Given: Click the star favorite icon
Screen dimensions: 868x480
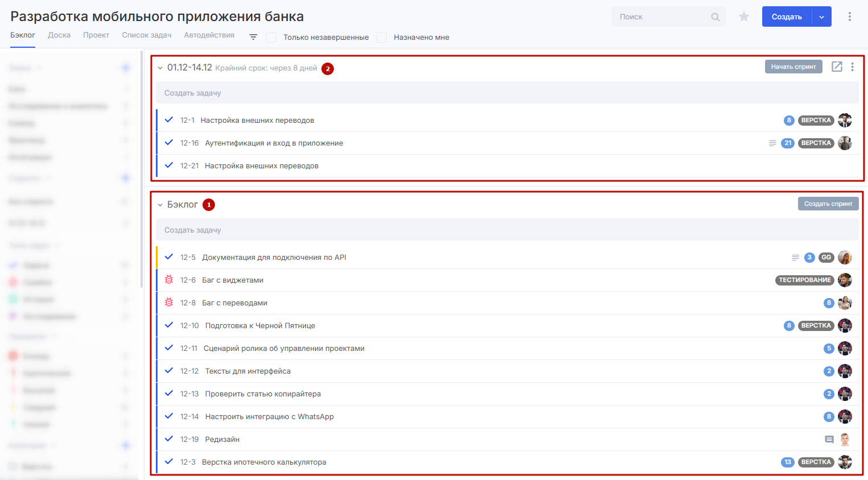Looking at the screenshot, I should 743,17.
